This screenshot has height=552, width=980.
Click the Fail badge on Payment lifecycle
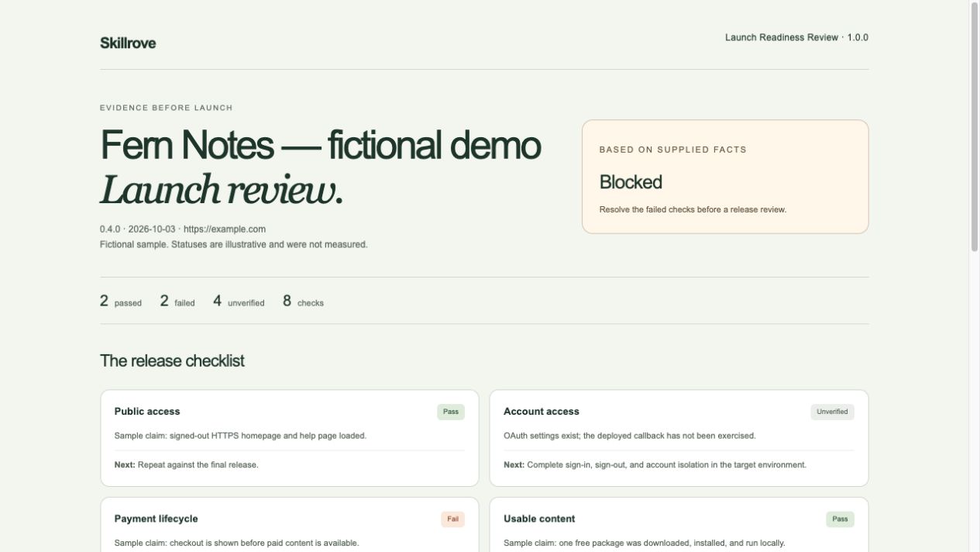coord(452,519)
